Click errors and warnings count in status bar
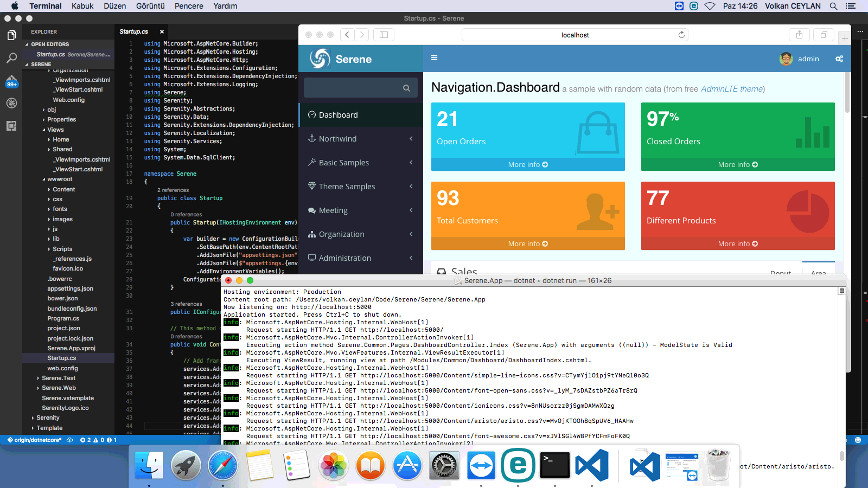The image size is (868, 488). click(98, 440)
